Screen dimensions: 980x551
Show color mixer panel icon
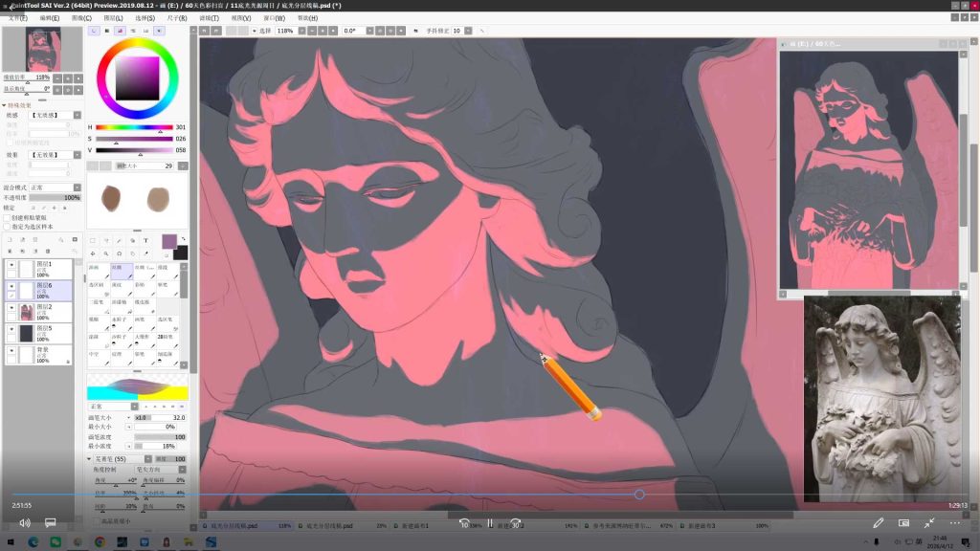click(133, 31)
